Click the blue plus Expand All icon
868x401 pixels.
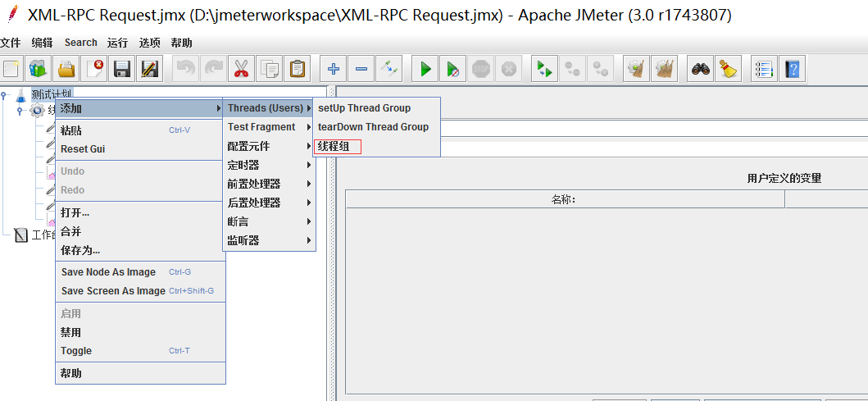[x=334, y=69]
